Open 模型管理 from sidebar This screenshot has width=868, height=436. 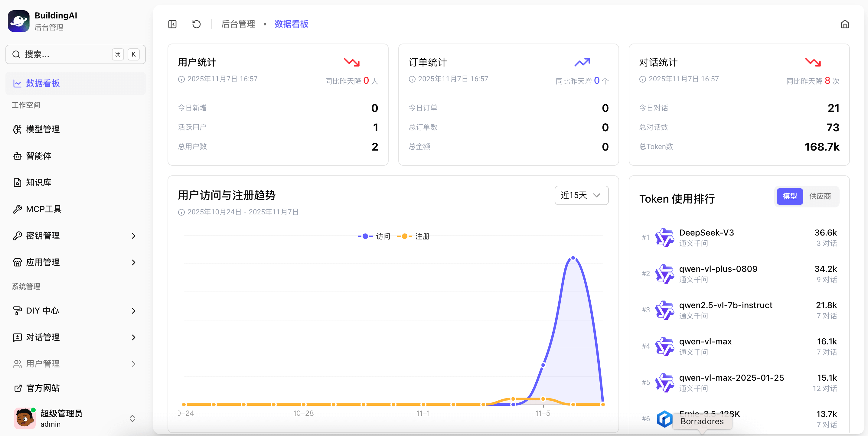click(43, 129)
